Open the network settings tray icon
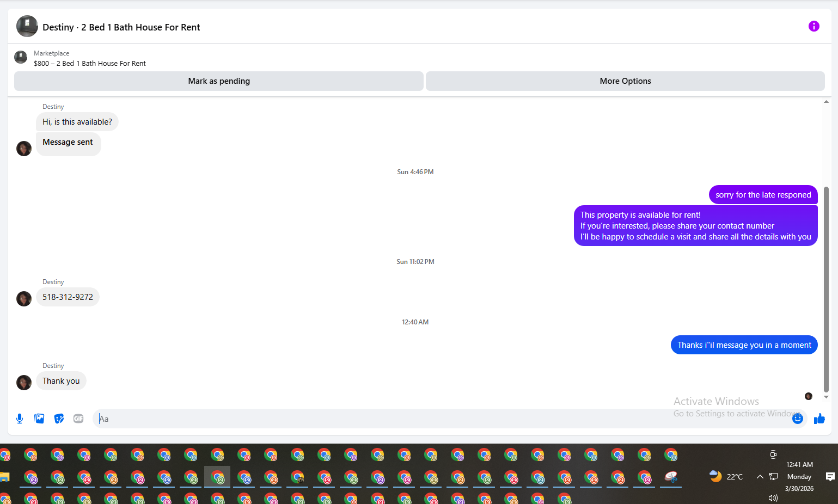The image size is (838, 504). 773,477
